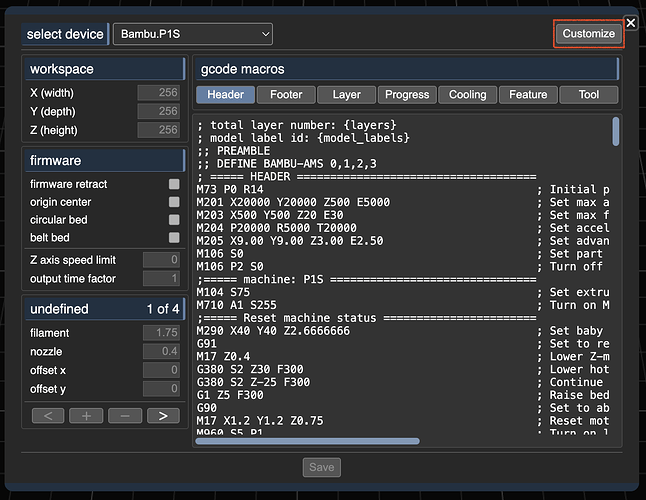Add an extruder with + button
This screenshot has height=500, width=646.
(x=87, y=415)
